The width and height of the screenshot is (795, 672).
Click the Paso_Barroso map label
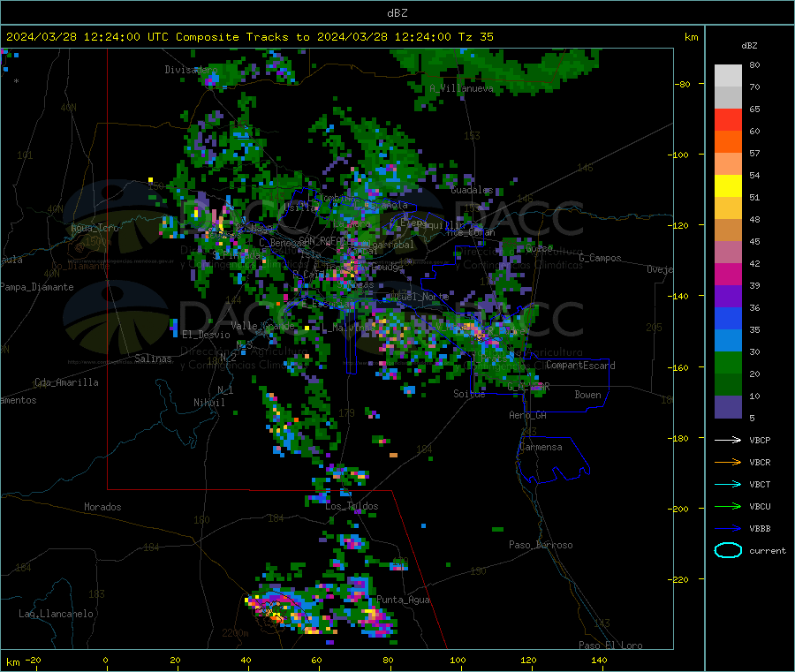[541, 546]
